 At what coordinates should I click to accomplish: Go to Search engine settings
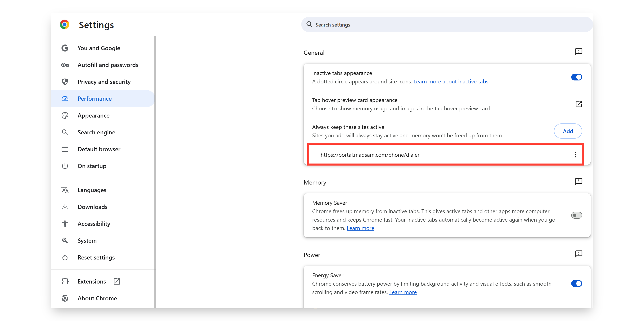[x=103, y=132]
